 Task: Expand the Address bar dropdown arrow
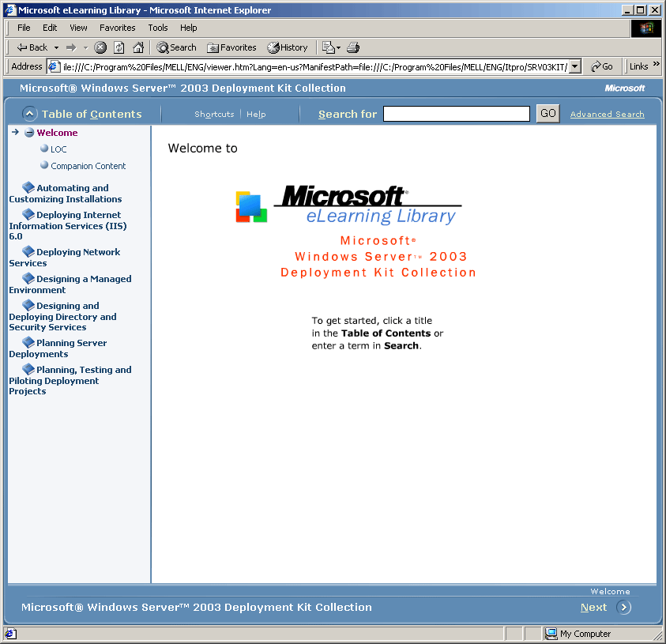(x=574, y=66)
